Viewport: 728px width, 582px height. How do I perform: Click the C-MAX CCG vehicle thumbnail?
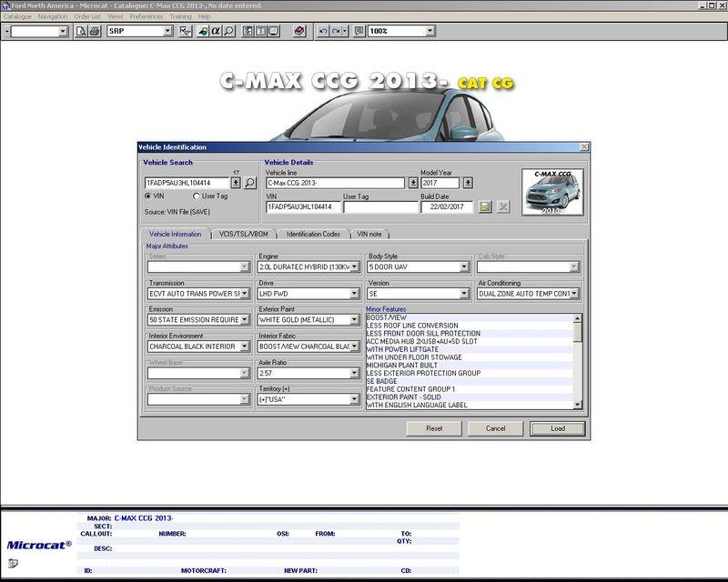click(552, 192)
